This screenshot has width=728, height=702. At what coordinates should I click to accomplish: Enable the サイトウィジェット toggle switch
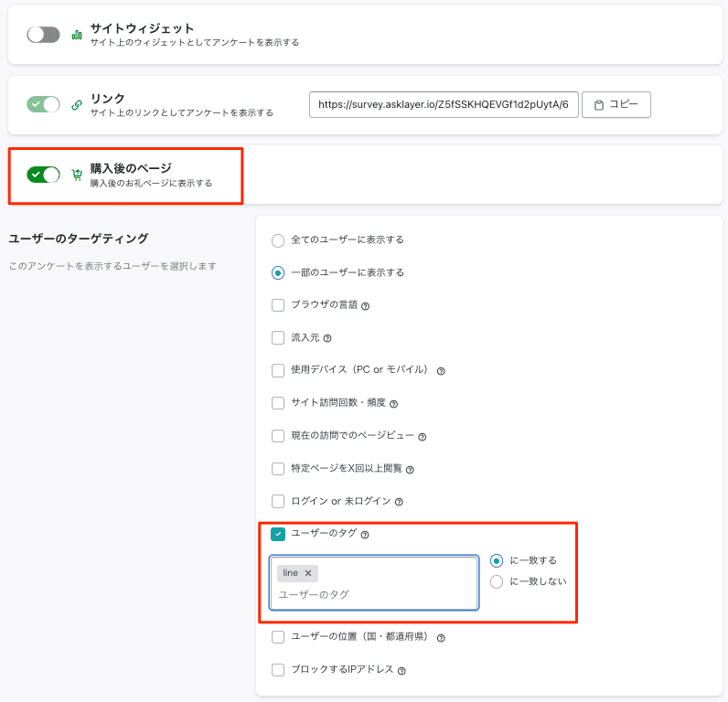click(43, 35)
